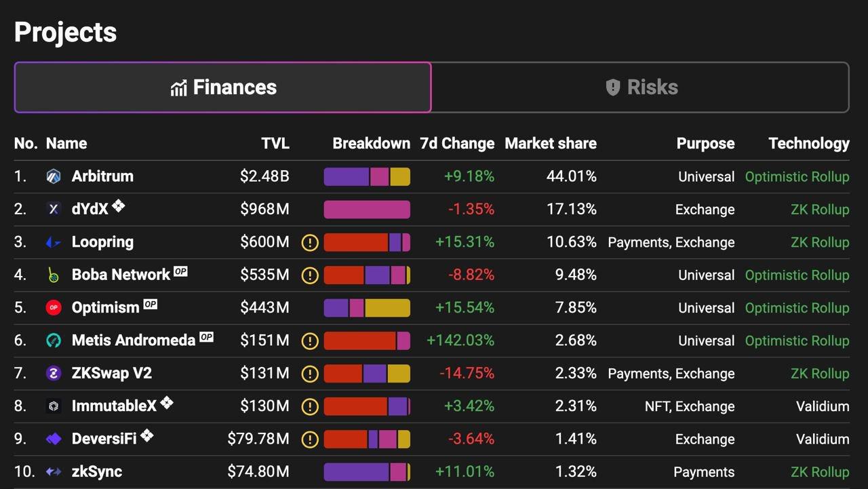Click Arbitrum's TVL breakdown bar
This screenshot has height=489, width=868.
click(x=367, y=177)
